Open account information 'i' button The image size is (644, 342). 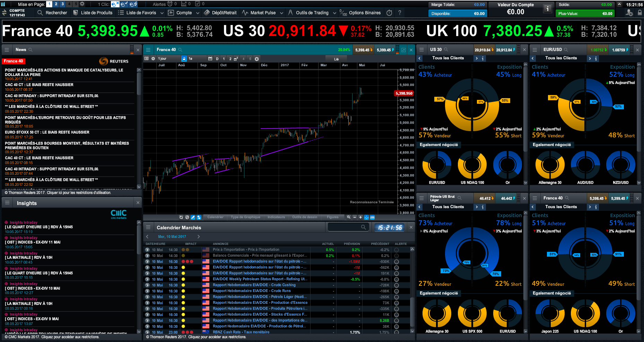click(548, 9)
